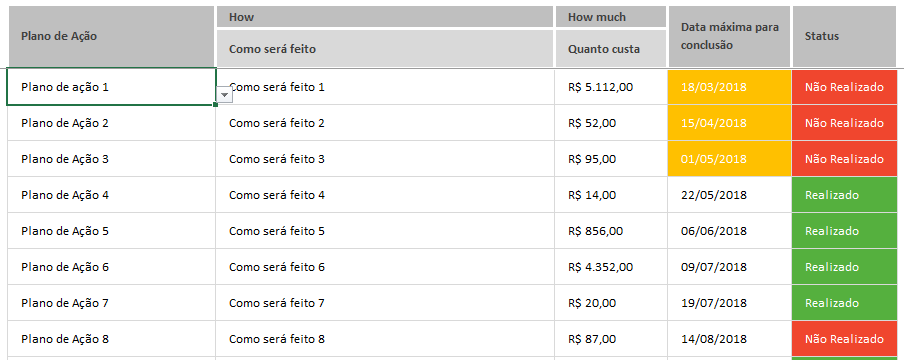Select the green fill handle on the selected cell

click(x=216, y=105)
